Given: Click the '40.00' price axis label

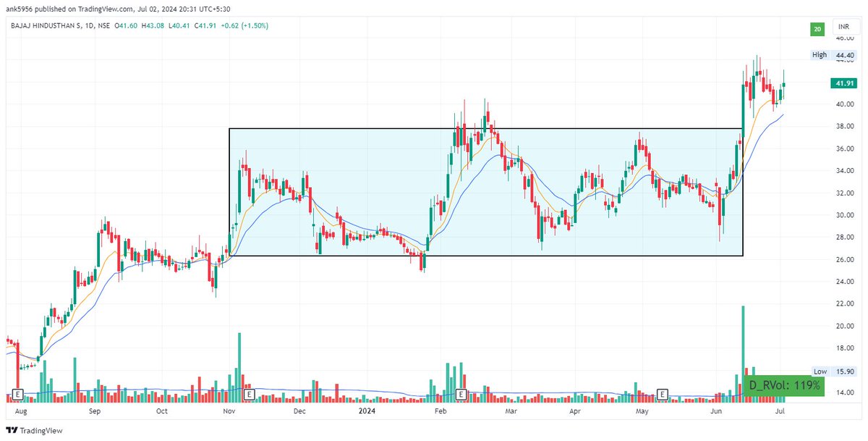Looking at the screenshot, I should coord(845,104).
